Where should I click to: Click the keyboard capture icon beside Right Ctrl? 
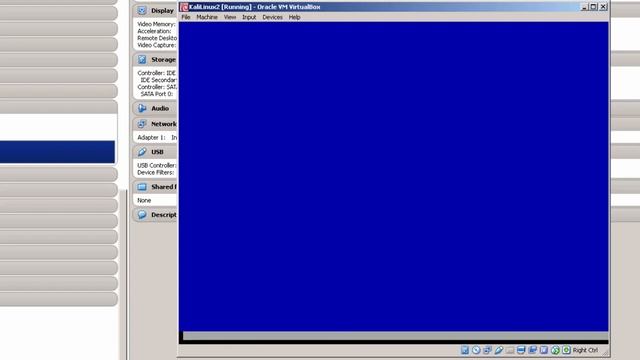pyautogui.click(x=566, y=350)
